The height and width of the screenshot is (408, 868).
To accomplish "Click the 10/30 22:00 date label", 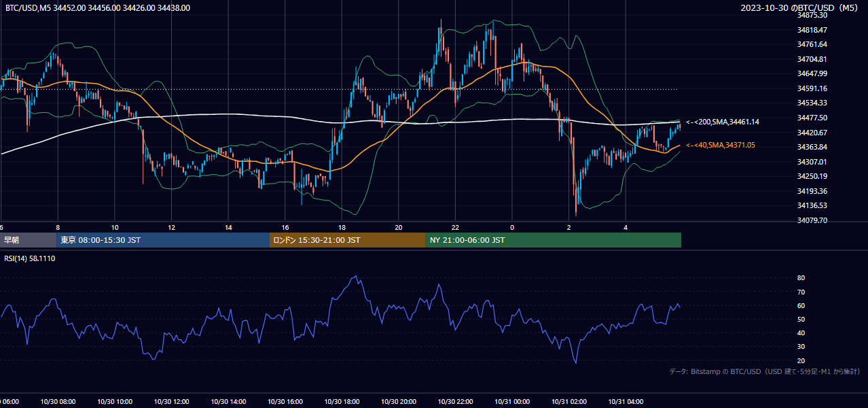I will click(455, 402).
